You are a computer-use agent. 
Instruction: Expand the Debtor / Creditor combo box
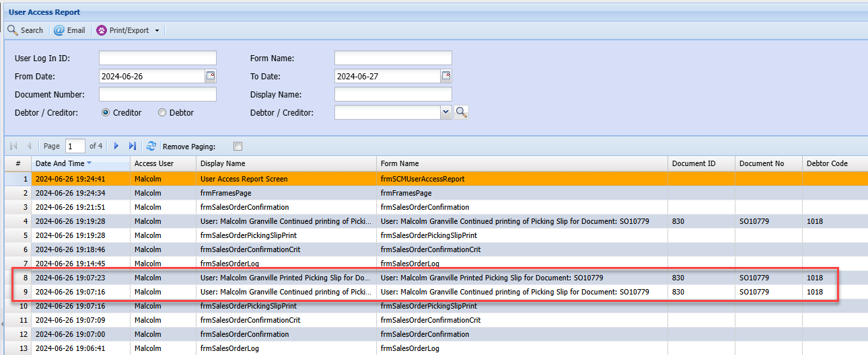click(x=445, y=112)
